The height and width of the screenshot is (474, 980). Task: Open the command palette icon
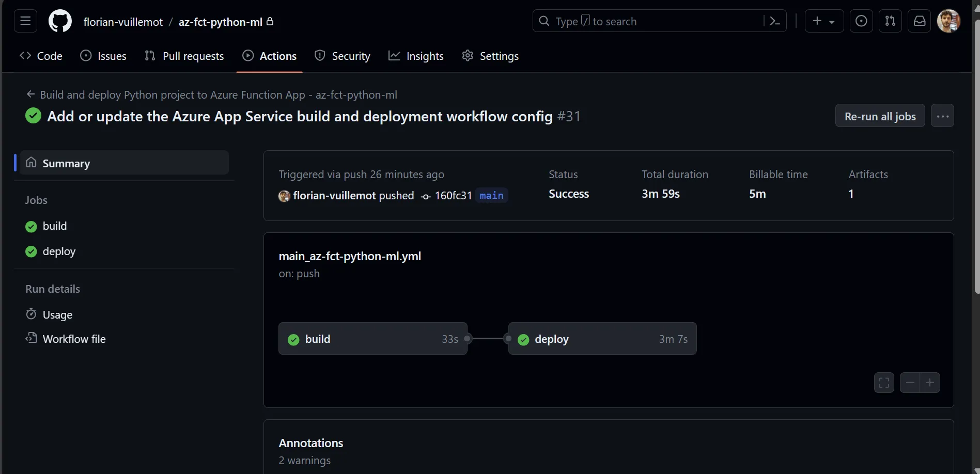pyautogui.click(x=775, y=21)
